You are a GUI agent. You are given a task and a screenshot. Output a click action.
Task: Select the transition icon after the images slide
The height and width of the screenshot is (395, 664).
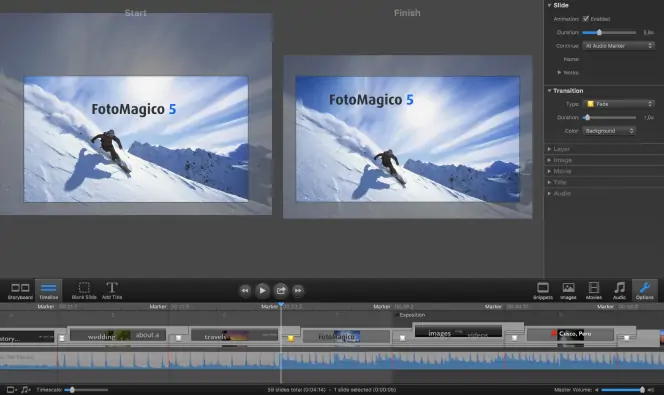pos(514,338)
